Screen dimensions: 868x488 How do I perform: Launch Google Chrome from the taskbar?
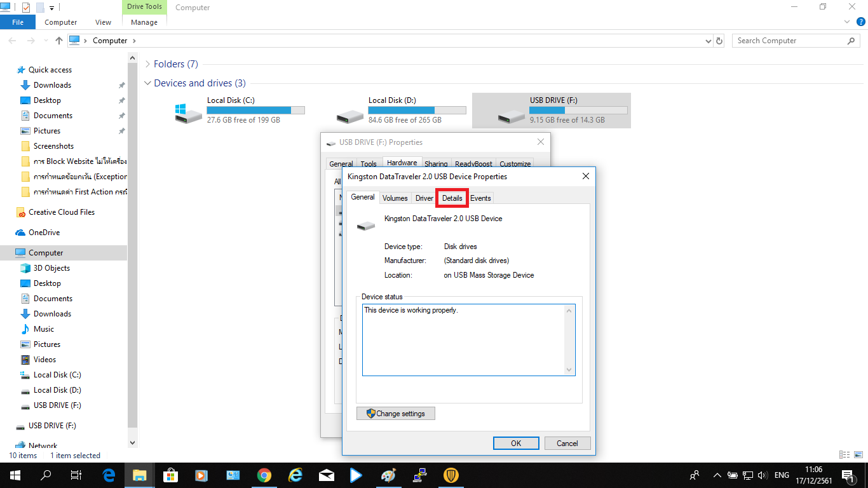pyautogui.click(x=264, y=475)
